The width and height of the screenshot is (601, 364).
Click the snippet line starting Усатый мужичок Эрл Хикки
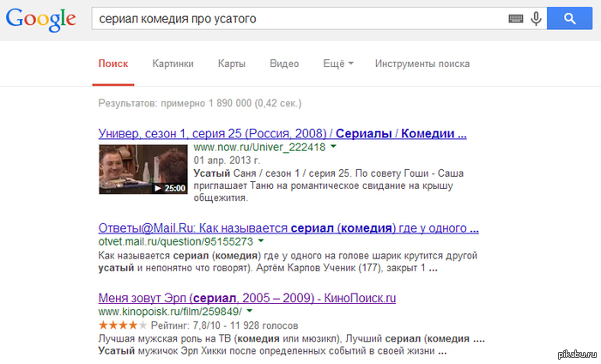click(x=272, y=351)
